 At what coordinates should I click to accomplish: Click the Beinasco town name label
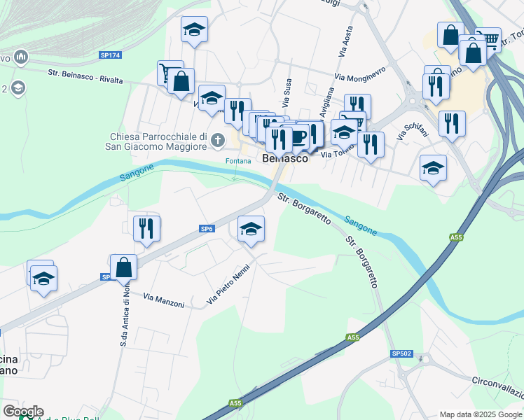click(285, 158)
